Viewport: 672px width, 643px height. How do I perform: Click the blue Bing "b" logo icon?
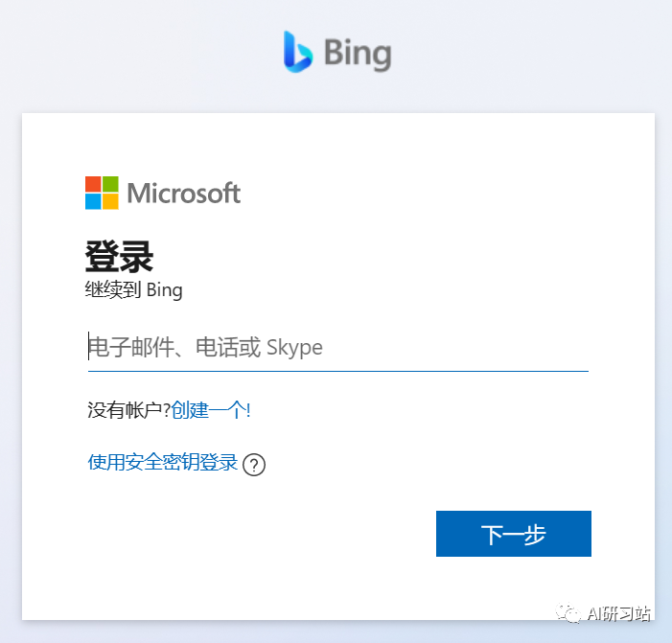click(x=298, y=52)
